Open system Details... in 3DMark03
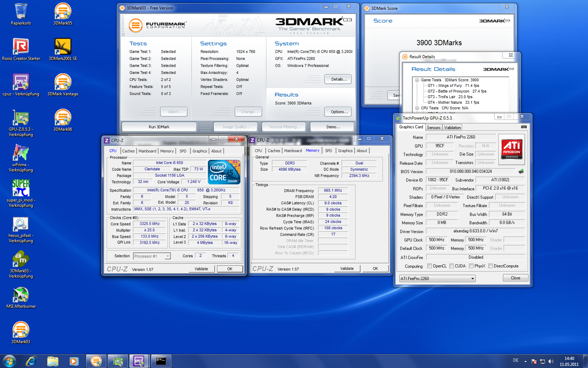This screenshot has height=368, width=588. tap(338, 79)
